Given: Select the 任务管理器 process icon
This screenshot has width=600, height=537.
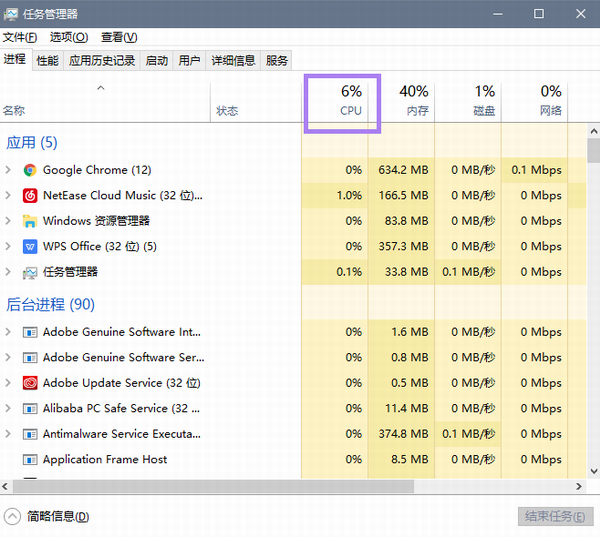Looking at the screenshot, I should click(x=30, y=273).
